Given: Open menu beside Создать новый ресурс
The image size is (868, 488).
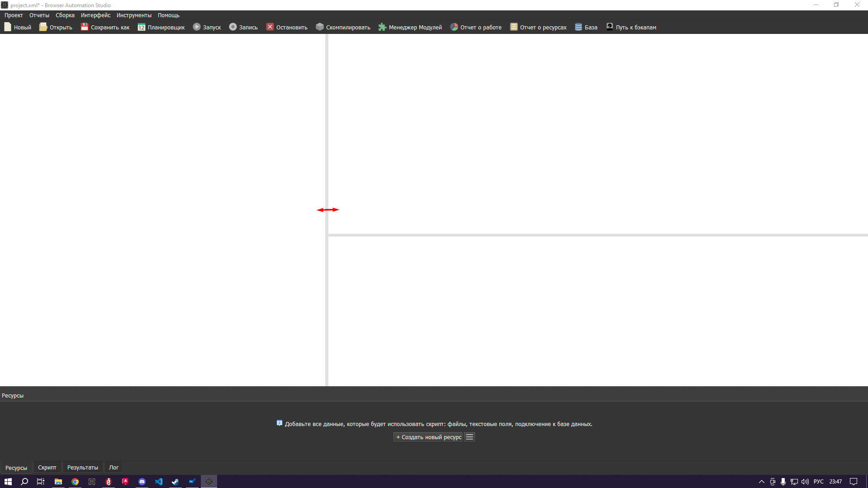Looking at the screenshot, I should (x=469, y=437).
